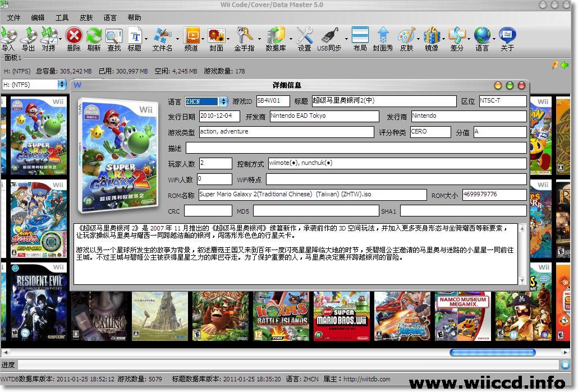This screenshot has width=578, height=392.
Task: Click the http://wiitdb.com link in status bar
Action: 366,379
